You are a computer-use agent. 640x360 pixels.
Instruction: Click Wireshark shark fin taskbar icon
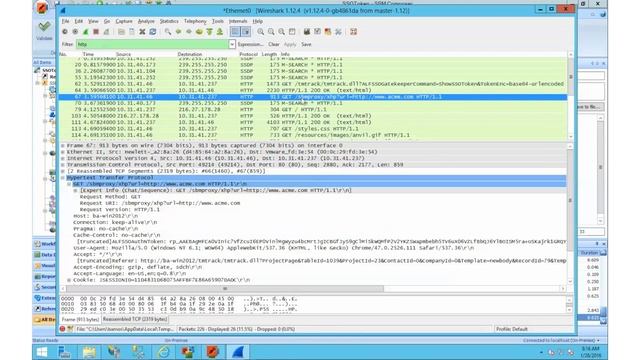238,352
